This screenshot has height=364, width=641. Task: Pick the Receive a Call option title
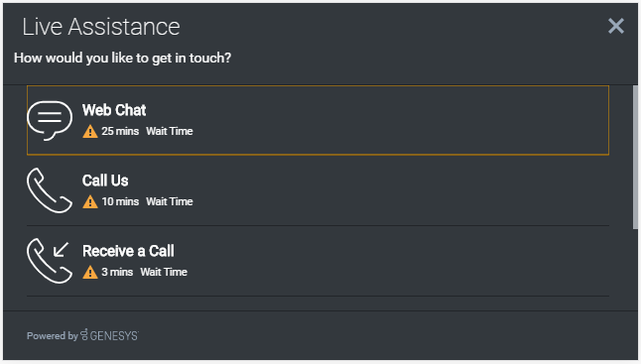(x=128, y=251)
